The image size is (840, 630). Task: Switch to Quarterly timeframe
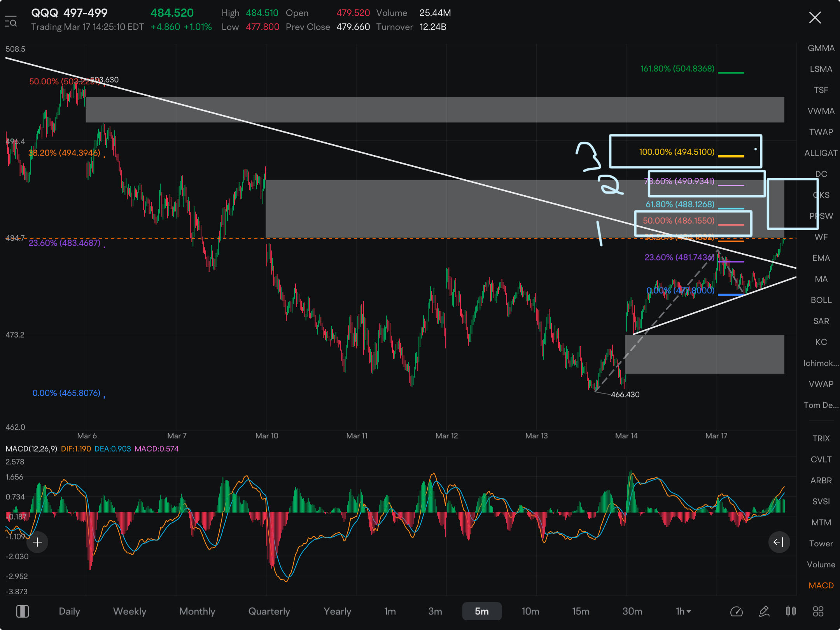269,611
